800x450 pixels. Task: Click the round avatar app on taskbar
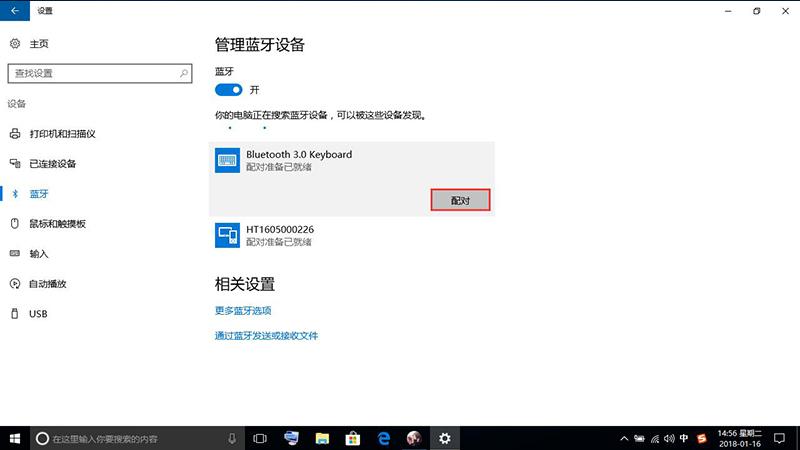point(414,438)
